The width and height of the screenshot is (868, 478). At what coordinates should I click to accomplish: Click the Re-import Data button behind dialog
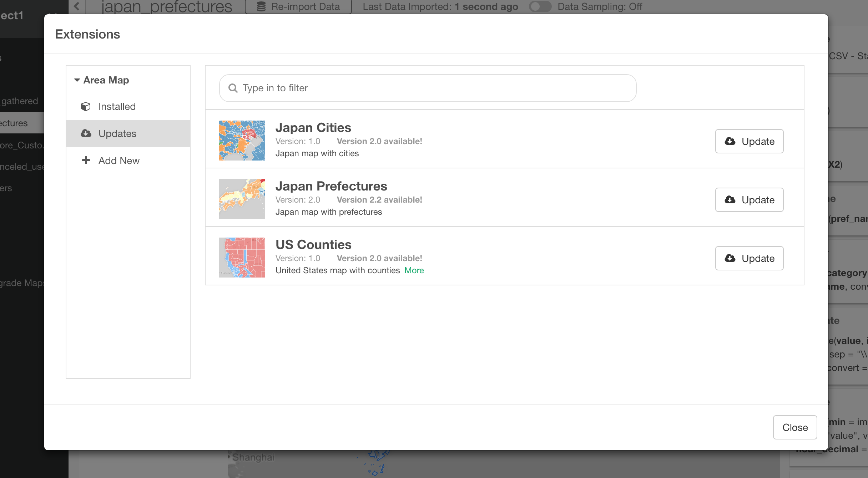click(x=298, y=7)
